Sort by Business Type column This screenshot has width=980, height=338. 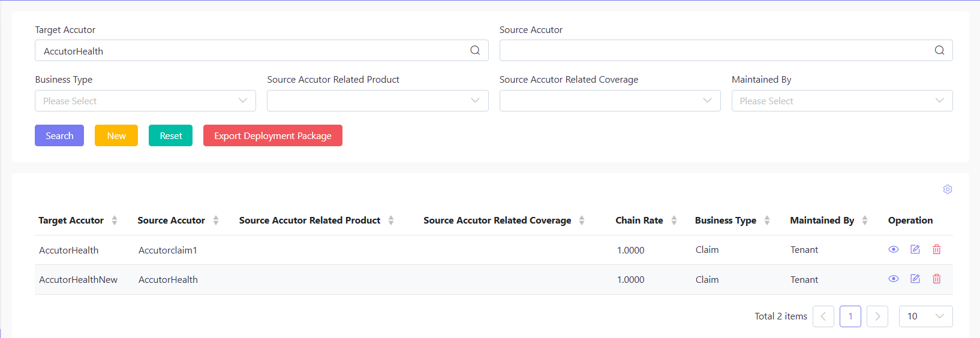coord(767,221)
